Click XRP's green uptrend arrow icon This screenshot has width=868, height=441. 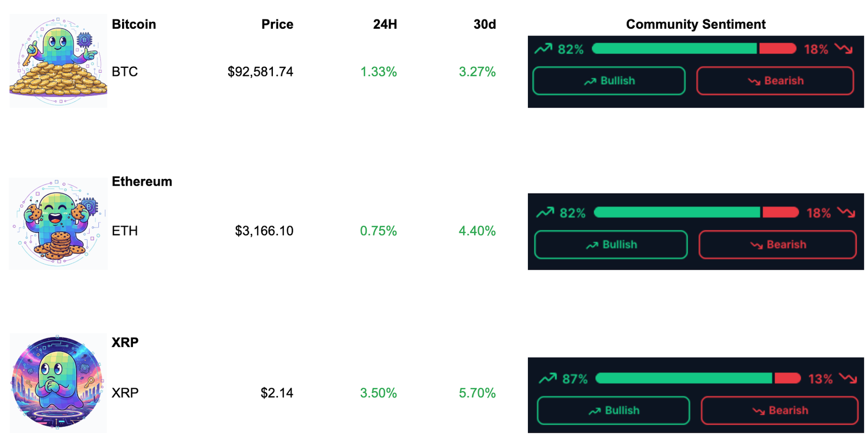[547, 378]
